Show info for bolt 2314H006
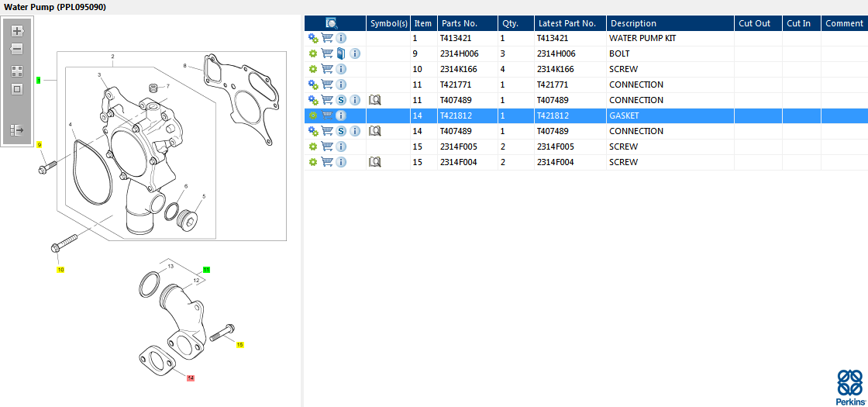 point(356,53)
